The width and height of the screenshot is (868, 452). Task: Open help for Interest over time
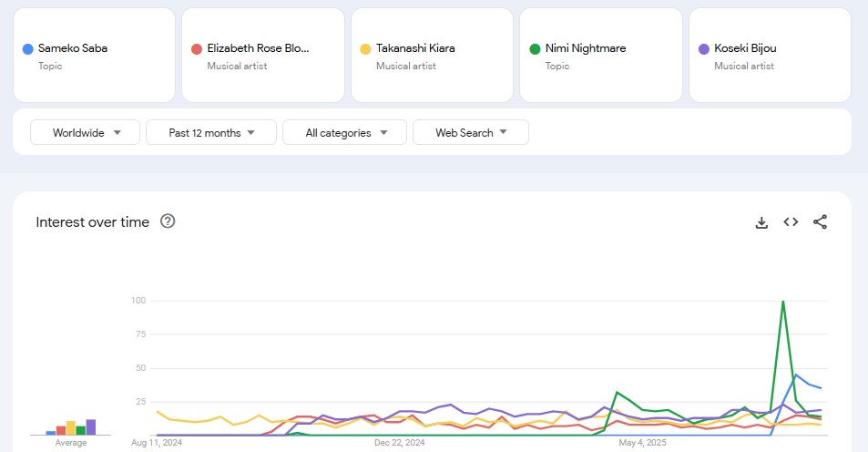pos(168,221)
